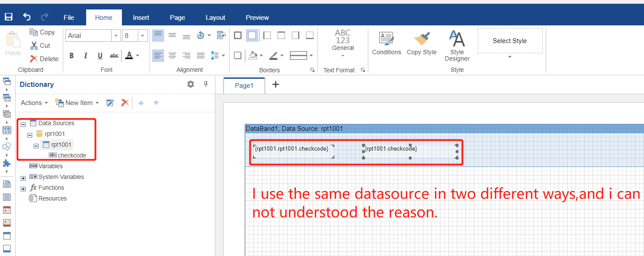Viewport: 644px width, 256px height.
Task: Open the barcodes toolbox category
Action: 7,130
